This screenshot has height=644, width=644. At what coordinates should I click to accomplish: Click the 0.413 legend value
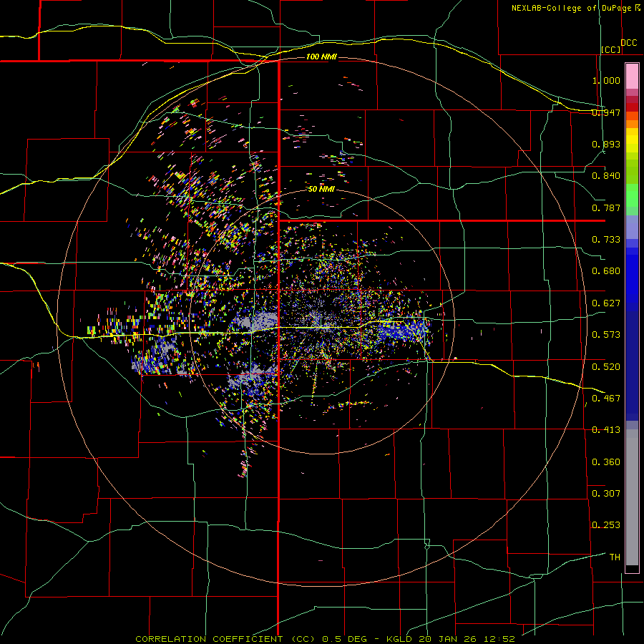(606, 430)
